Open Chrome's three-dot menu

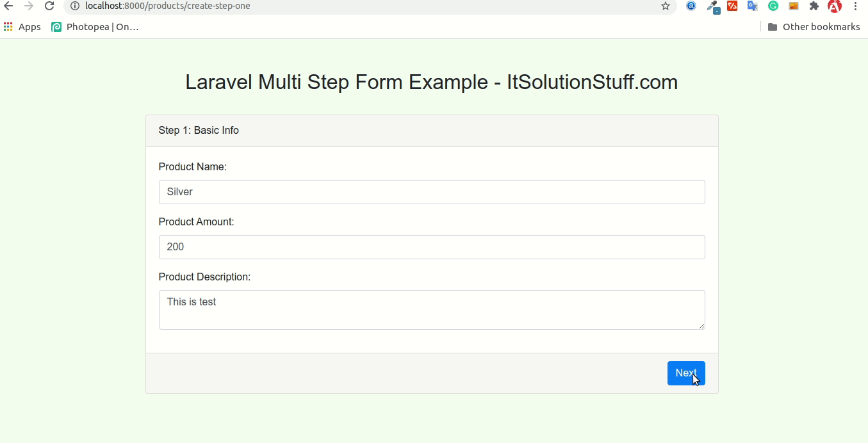tap(856, 6)
